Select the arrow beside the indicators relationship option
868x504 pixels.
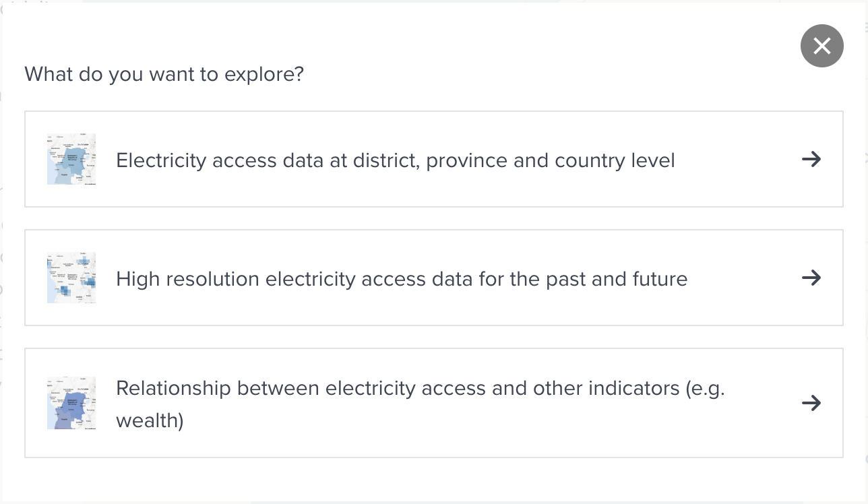(813, 403)
